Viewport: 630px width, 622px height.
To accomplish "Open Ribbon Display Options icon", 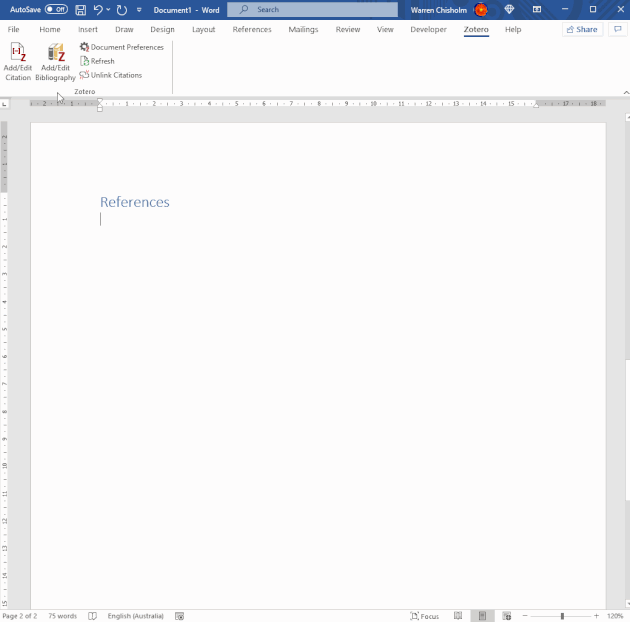I will click(x=537, y=9).
